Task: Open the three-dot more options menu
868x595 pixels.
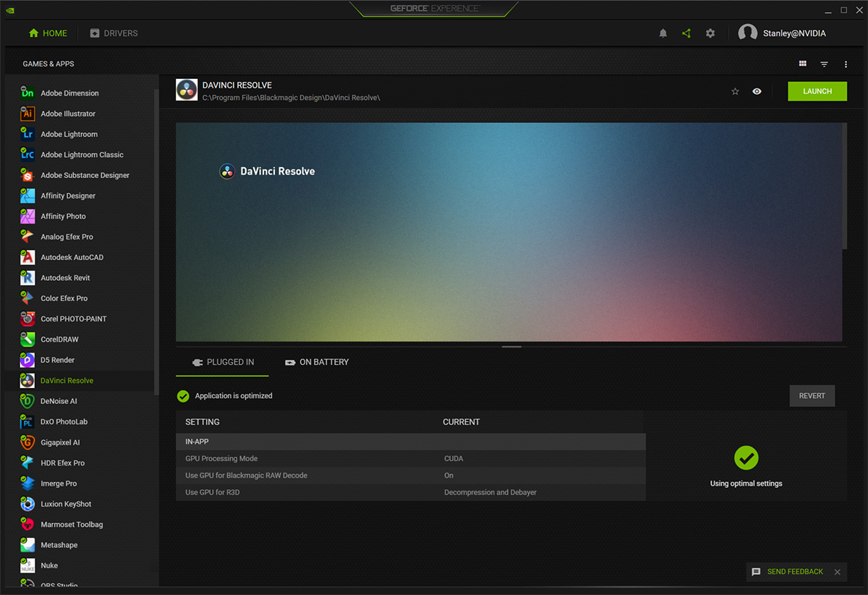Action: (x=846, y=64)
